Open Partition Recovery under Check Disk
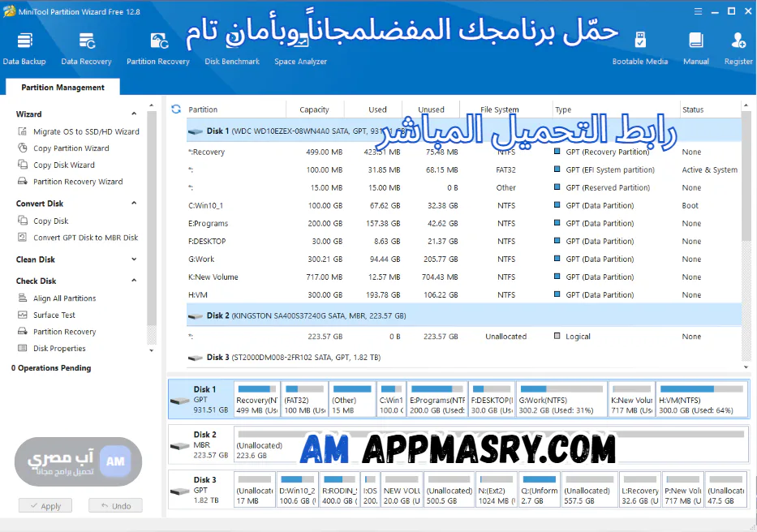Viewport: 757px width, 532px height. (x=57, y=332)
